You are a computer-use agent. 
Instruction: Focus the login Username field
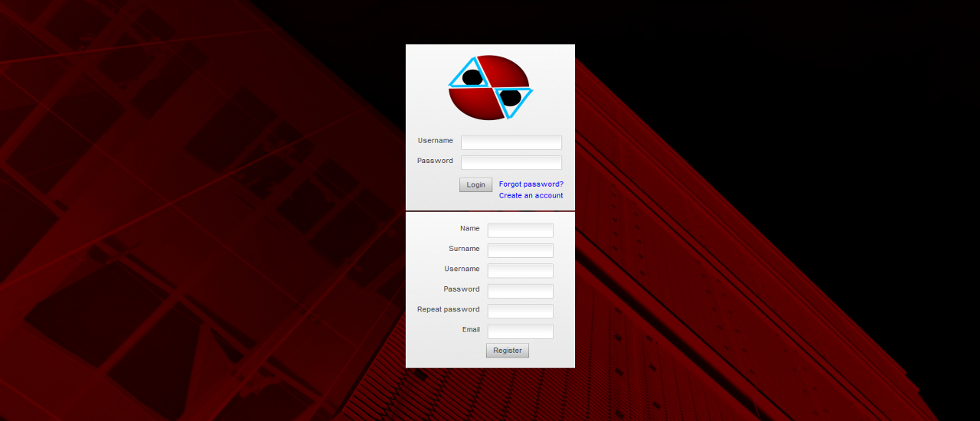coord(511,142)
